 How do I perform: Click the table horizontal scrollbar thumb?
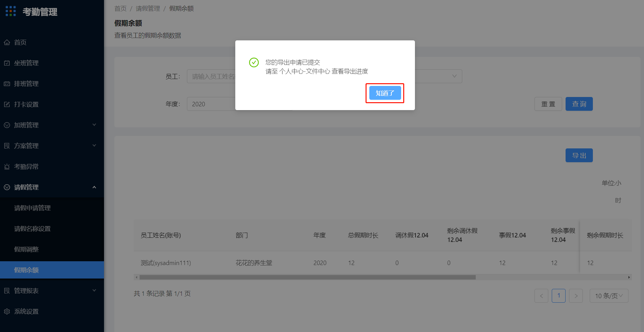click(307, 277)
